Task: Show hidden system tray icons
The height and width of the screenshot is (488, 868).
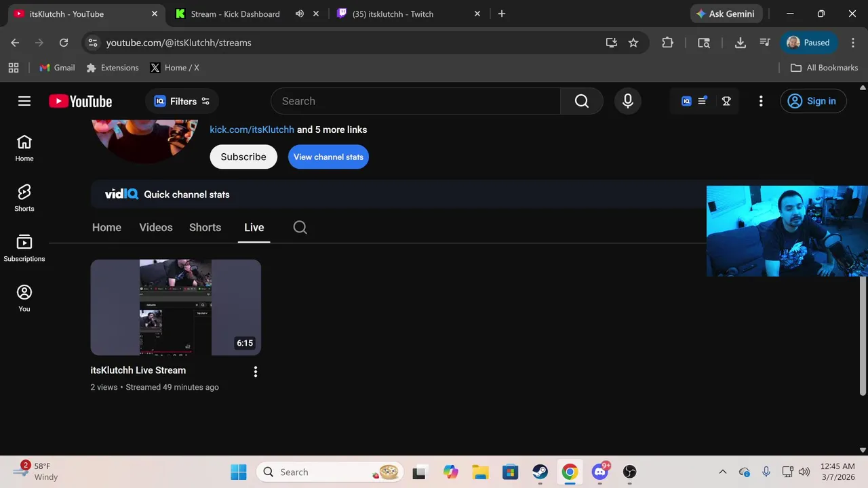Action: coord(722,472)
